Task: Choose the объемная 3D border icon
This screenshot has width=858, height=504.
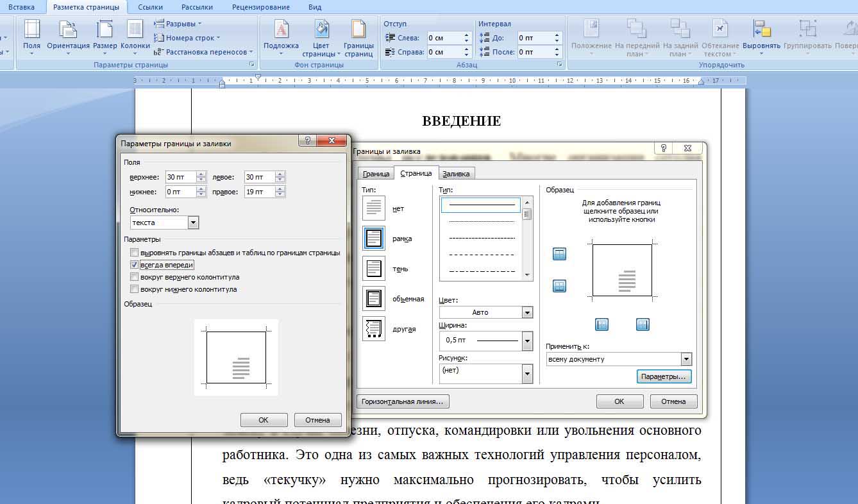Action: (x=374, y=299)
